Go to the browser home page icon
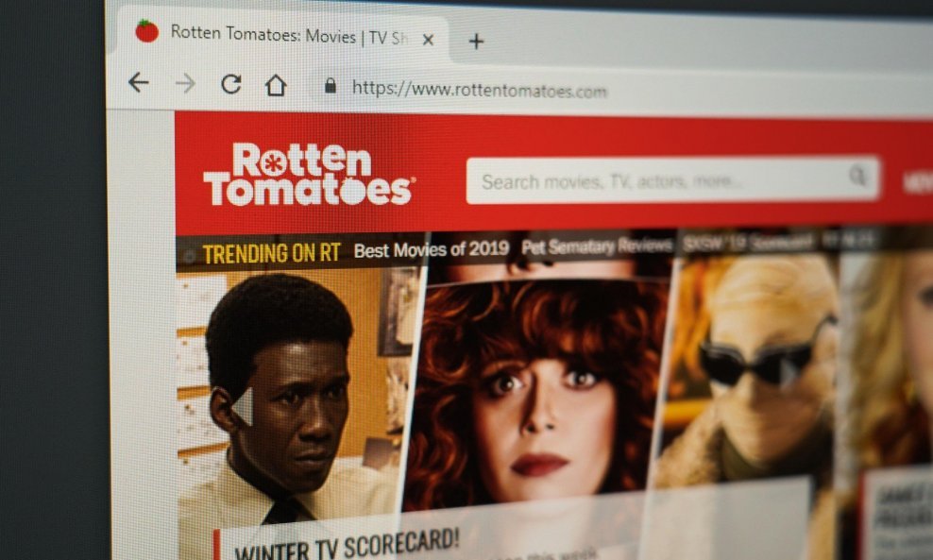 tap(276, 86)
